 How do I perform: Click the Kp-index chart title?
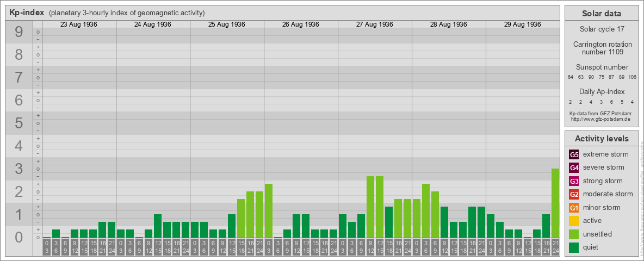pos(27,13)
